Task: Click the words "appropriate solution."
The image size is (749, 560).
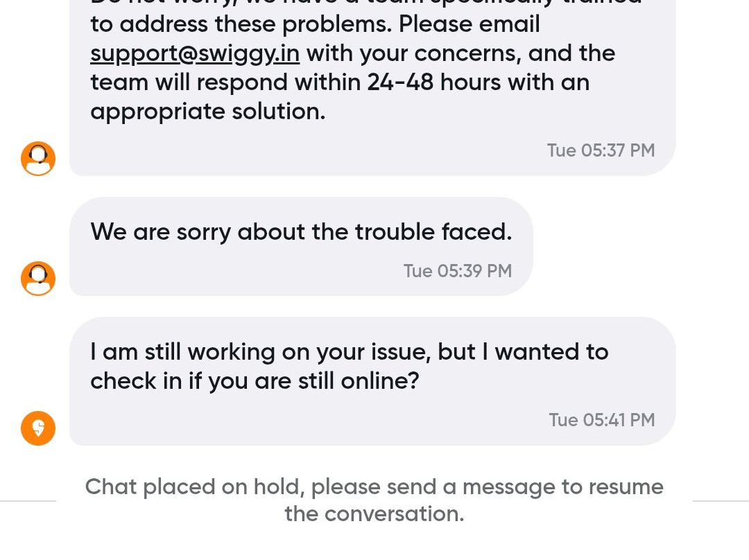Action: [x=207, y=112]
